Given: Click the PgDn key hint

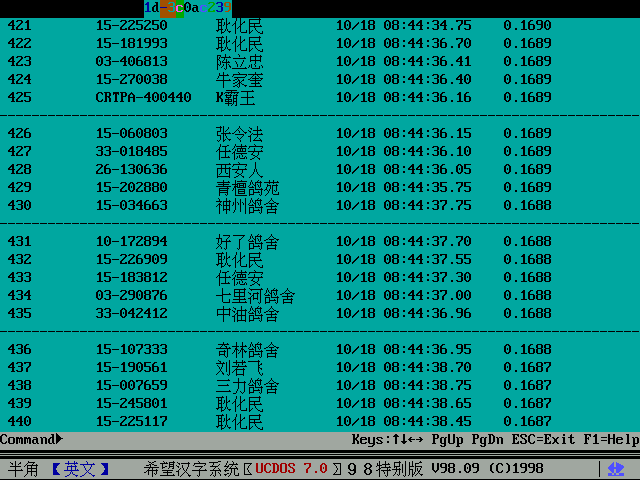Looking at the screenshot, I should coord(488,439).
